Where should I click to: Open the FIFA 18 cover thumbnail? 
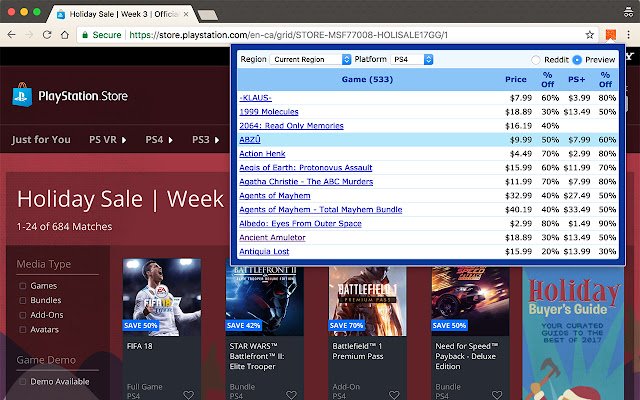click(x=162, y=297)
